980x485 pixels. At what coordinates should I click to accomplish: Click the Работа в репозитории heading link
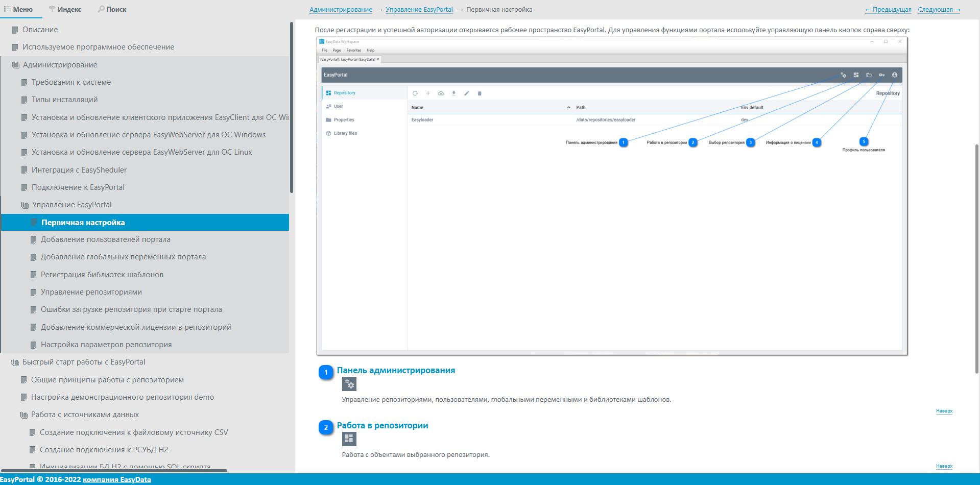coord(383,425)
